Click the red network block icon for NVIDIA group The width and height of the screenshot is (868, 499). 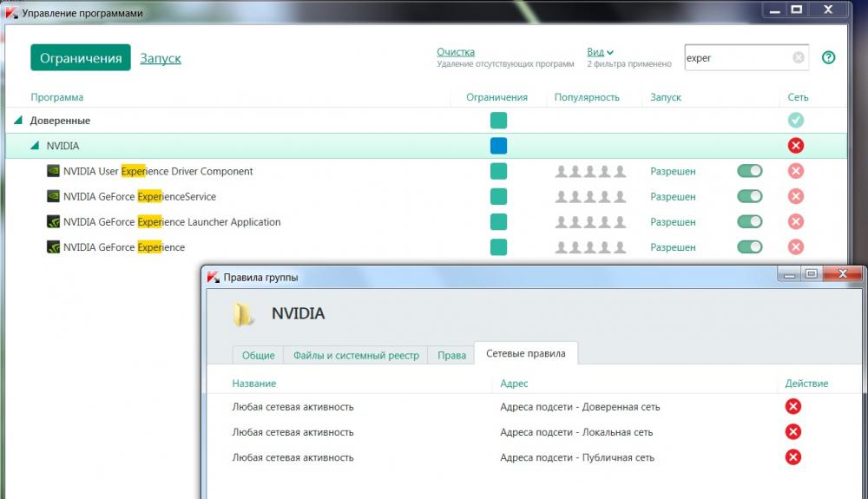[x=796, y=146]
